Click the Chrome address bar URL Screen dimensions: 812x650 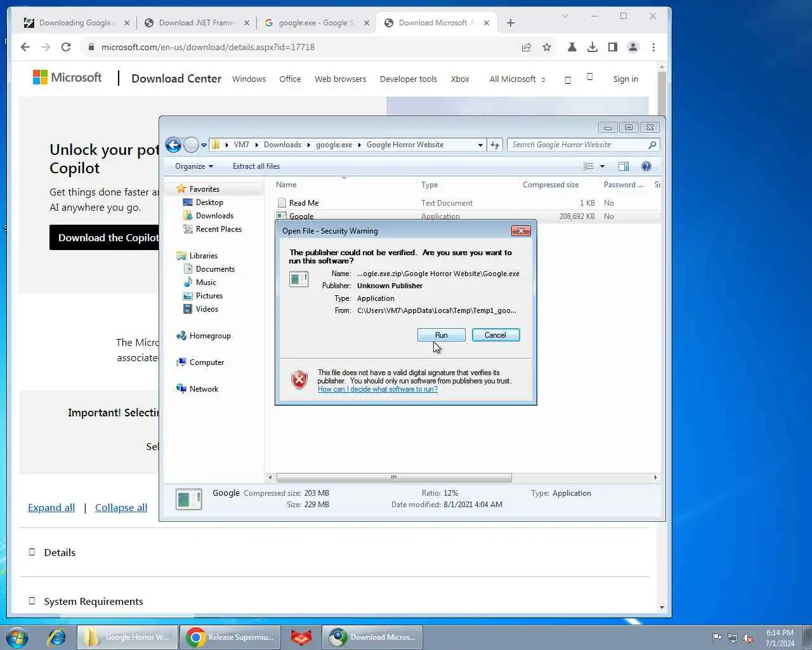(208, 47)
